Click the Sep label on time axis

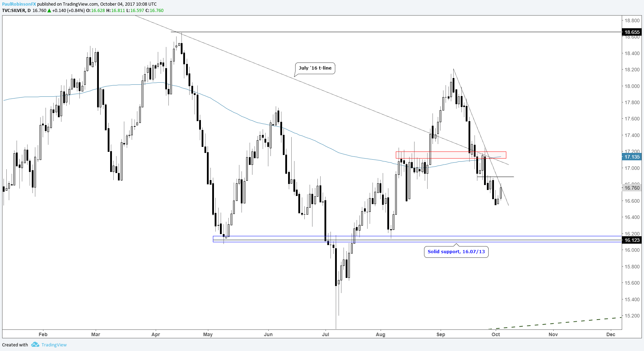441,334
